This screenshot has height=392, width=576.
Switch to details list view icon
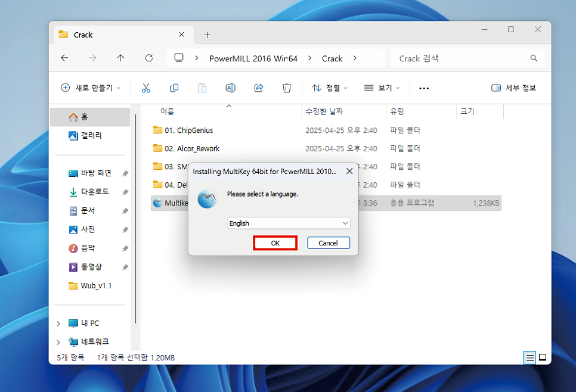click(529, 357)
